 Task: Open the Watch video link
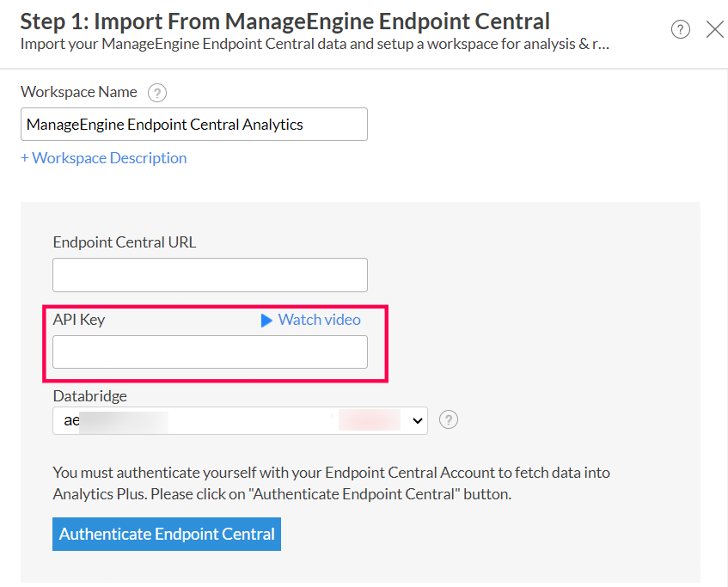pos(319,320)
